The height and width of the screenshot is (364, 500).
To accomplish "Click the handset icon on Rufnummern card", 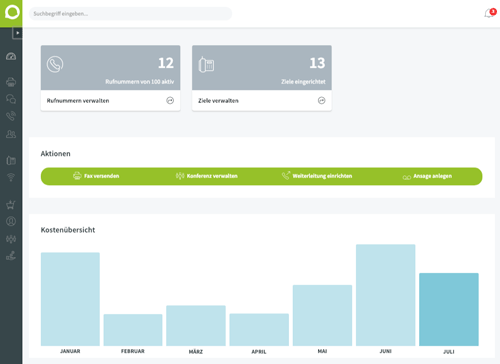I will (55, 64).
